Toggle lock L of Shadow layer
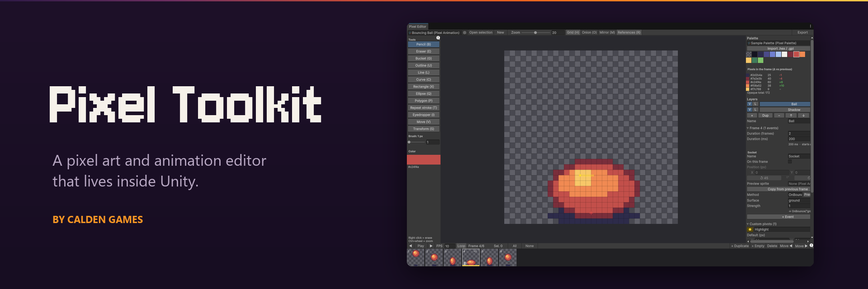This screenshot has width=868, height=289. click(x=755, y=110)
